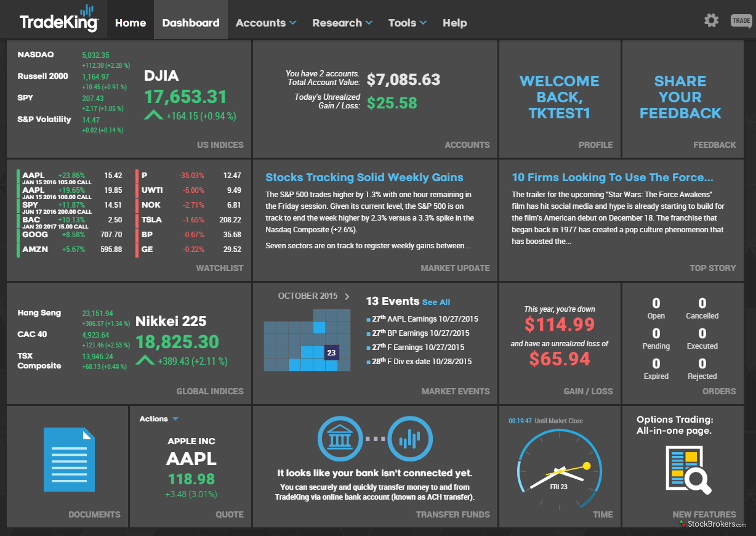Viewport: 756px width, 536px height.
Task: Click Pending orders count
Action: pyautogui.click(x=656, y=339)
